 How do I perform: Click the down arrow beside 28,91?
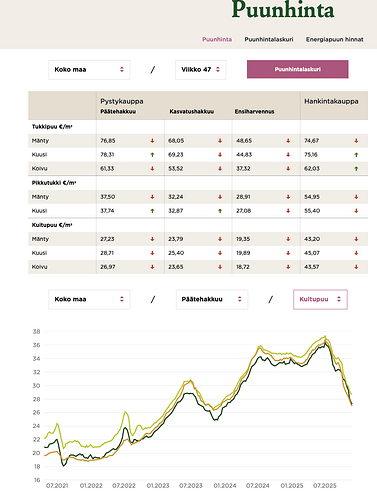click(x=288, y=197)
